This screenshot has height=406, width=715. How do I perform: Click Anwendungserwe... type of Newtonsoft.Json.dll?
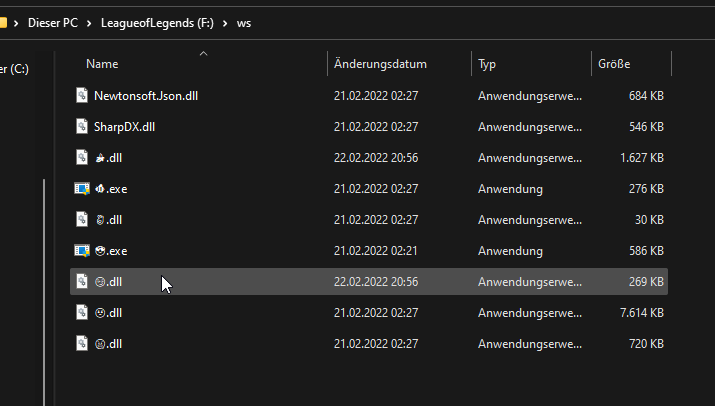coord(530,96)
